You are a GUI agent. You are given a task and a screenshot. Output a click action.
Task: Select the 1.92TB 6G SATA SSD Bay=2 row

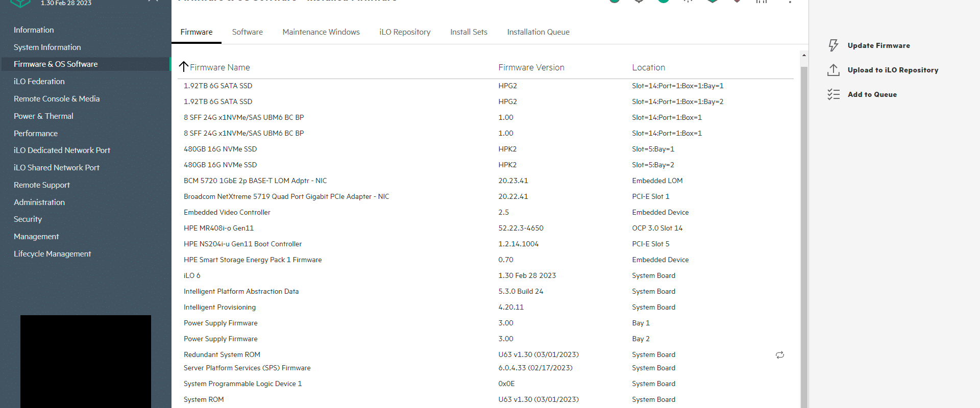pos(485,101)
